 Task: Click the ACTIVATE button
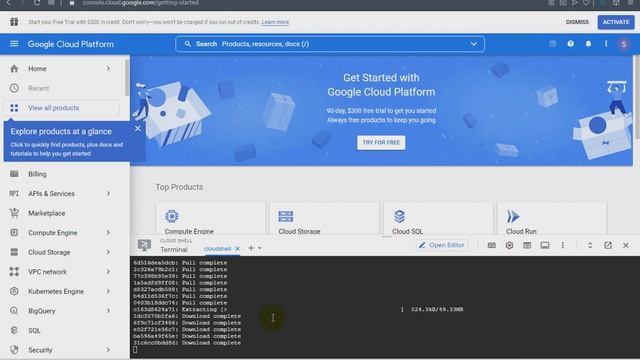(x=616, y=22)
